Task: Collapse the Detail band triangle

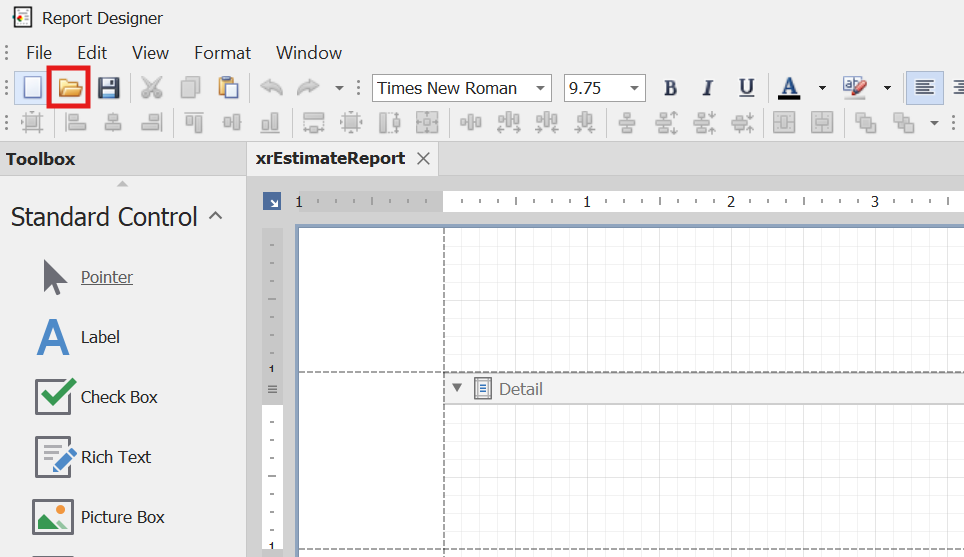Action: point(457,388)
